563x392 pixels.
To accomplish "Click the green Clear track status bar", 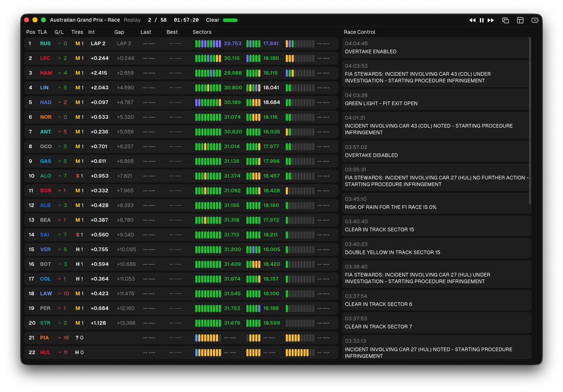I will [230, 20].
